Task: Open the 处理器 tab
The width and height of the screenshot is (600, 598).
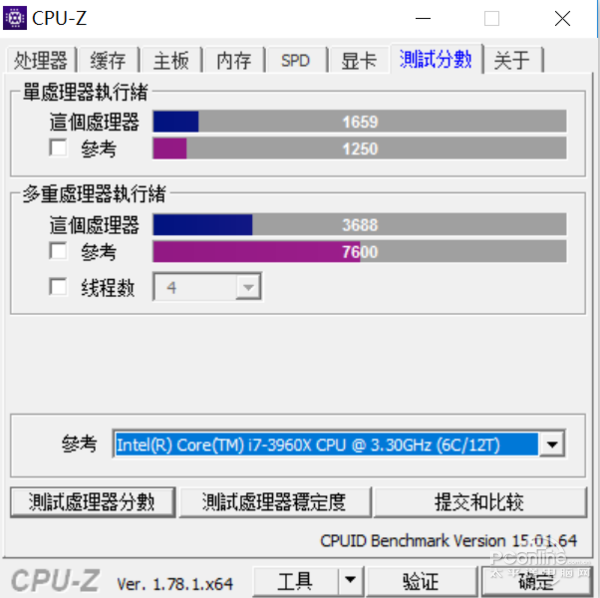Action: coord(41,60)
